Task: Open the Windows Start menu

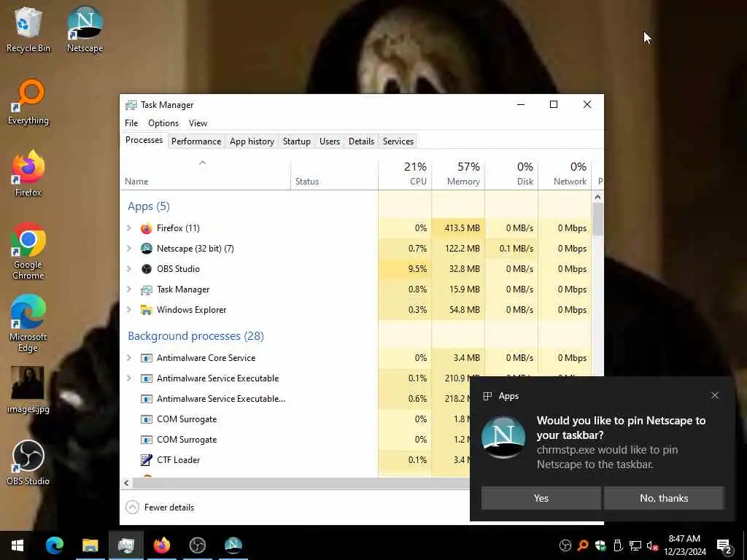Action: (x=18, y=545)
